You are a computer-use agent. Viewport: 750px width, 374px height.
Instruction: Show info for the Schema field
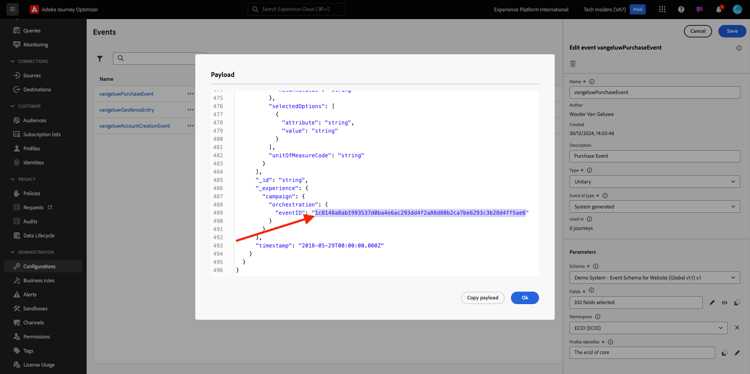[596, 266]
